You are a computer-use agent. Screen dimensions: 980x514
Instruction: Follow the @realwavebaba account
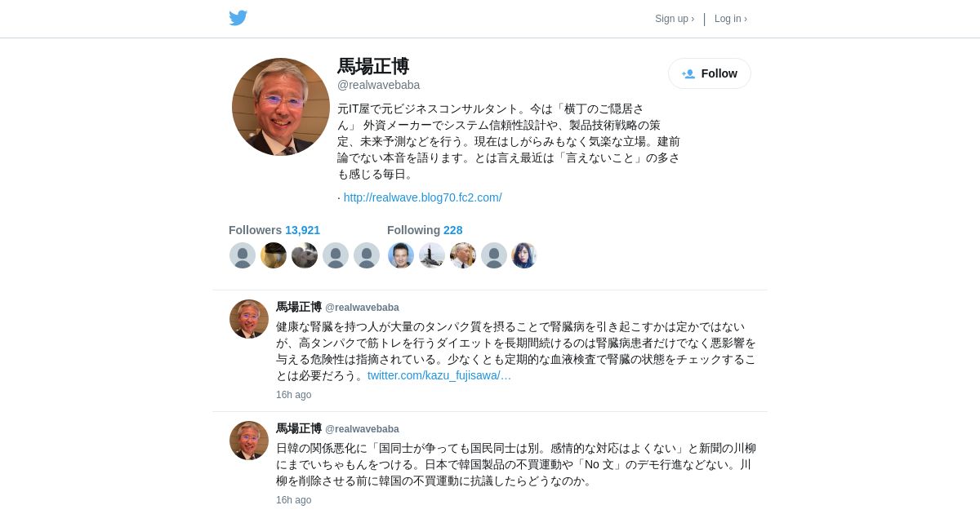coord(710,73)
